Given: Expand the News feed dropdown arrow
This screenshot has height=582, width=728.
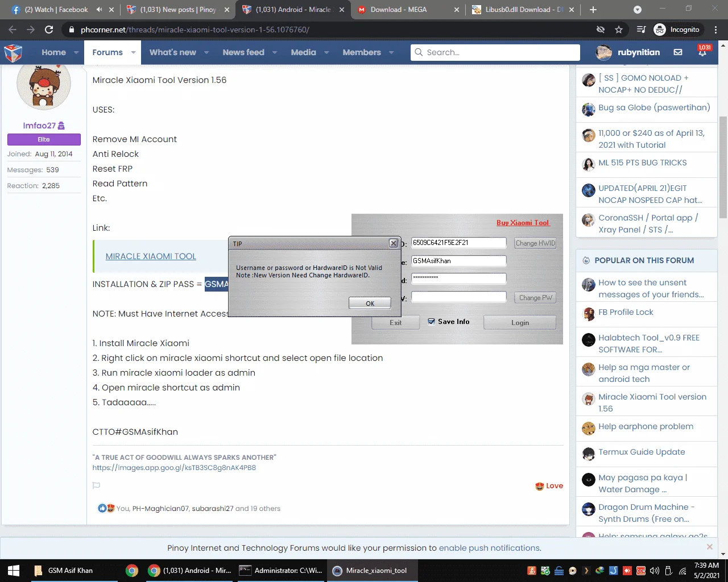Looking at the screenshot, I should [275, 52].
